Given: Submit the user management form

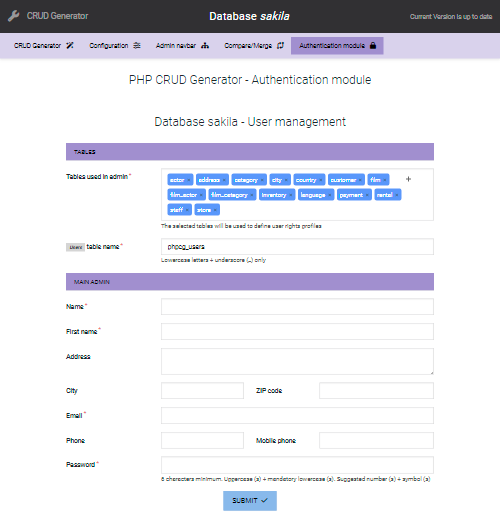Looking at the screenshot, I should coord(250,501).
